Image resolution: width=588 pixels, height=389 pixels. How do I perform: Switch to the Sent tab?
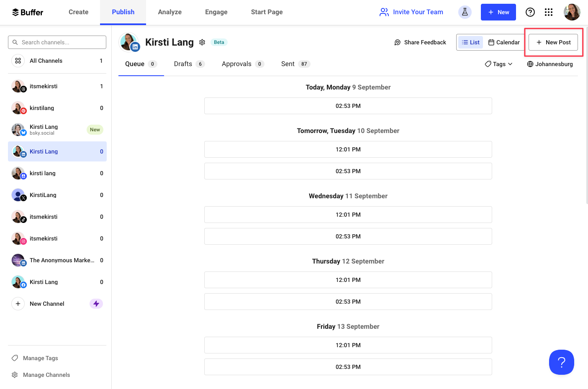coord(295,64)
